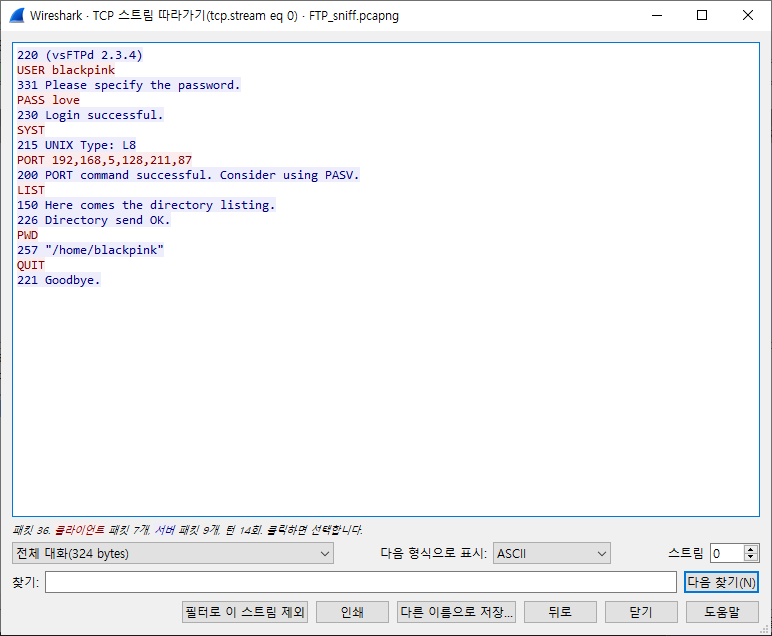Click '226 Directory send OK.' line
772x636 pixels.
(x=94, y=220)
